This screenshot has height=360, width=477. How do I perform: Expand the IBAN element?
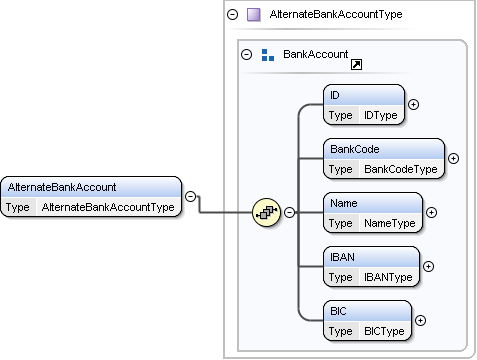click(x=428, y=266)
